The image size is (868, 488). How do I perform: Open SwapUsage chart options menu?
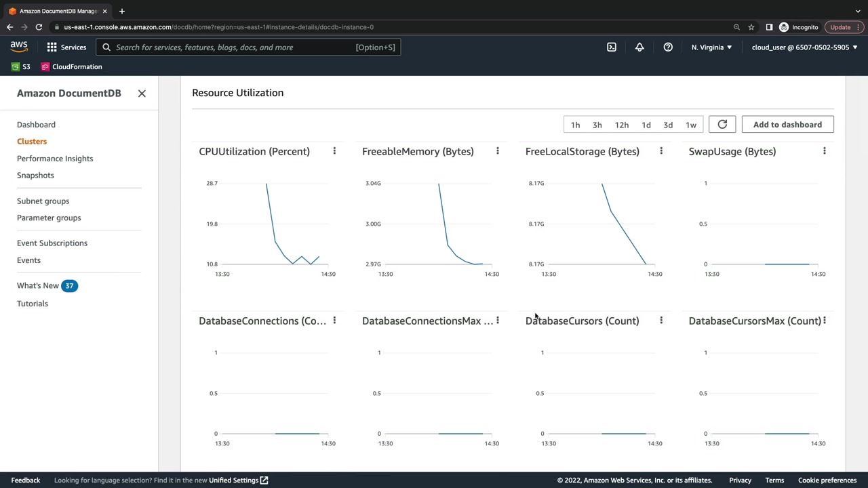point(825,151)
